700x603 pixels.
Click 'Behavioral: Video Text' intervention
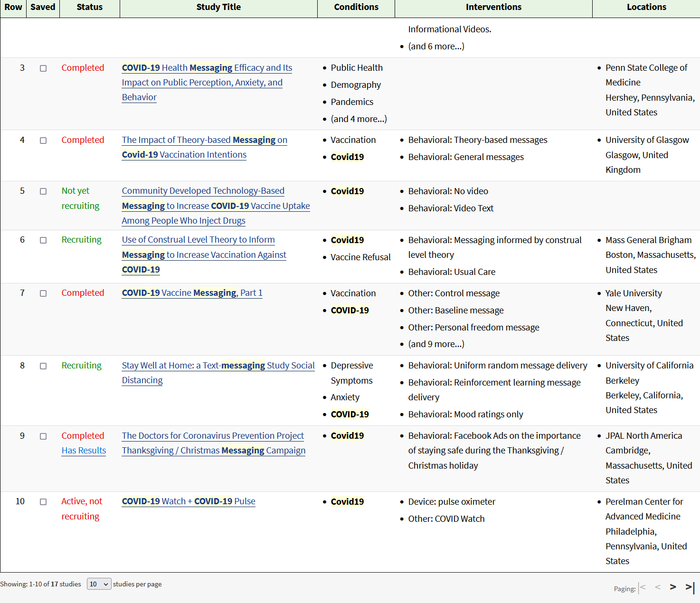[451, 208]
